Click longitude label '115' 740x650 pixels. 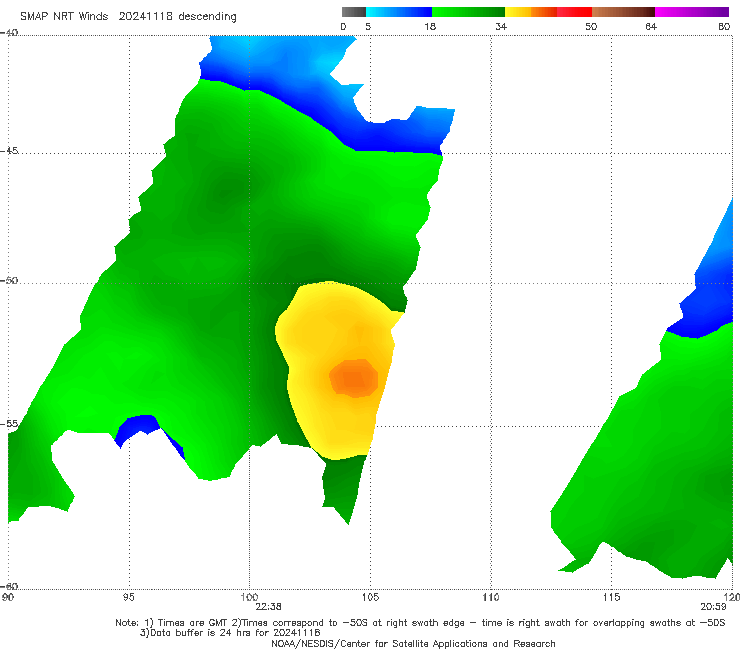point(611,597)
